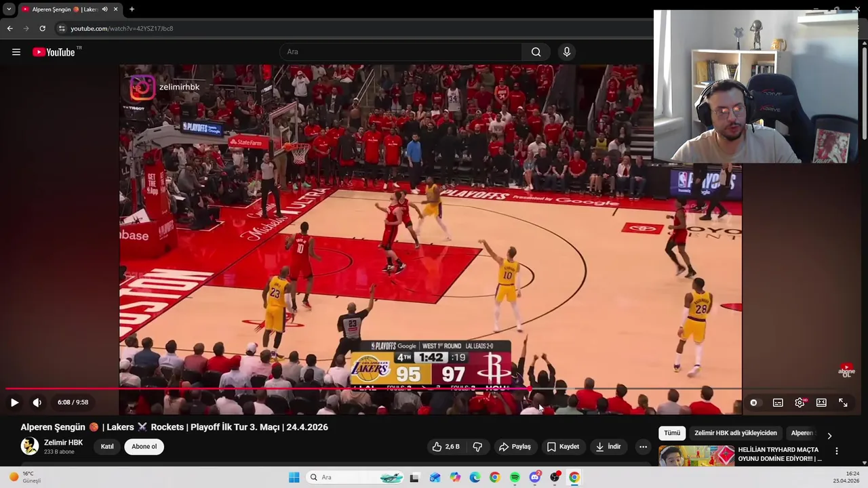Toggle the autoplay switch in the player
The image size is (868, 488).
click(x=753, y=403)
